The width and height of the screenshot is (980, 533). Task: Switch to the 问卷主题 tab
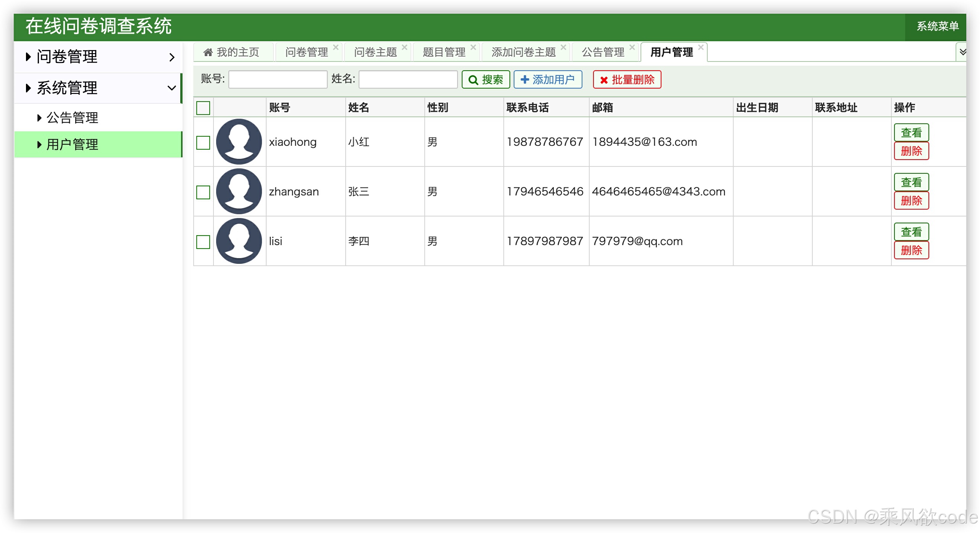375,52
